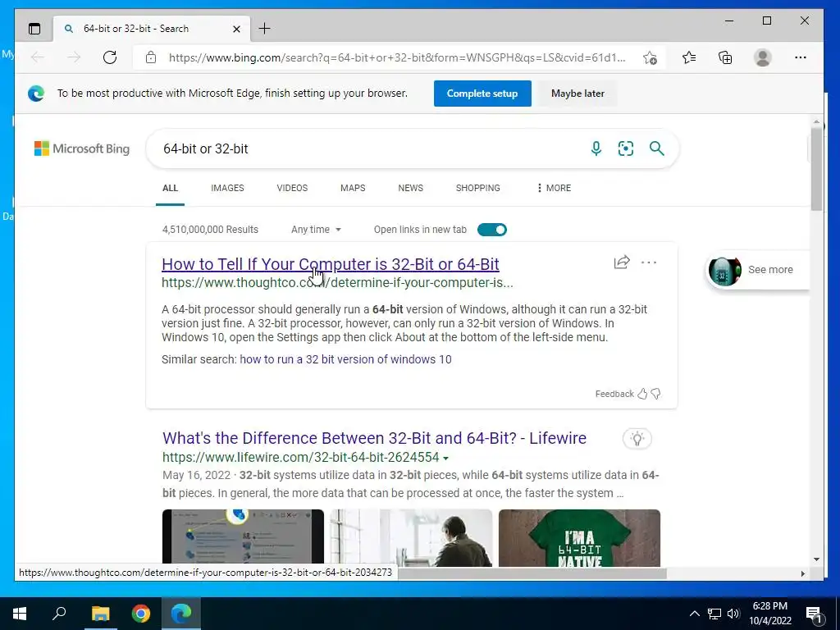Switch to the MAPS tab

pos(353,188)
